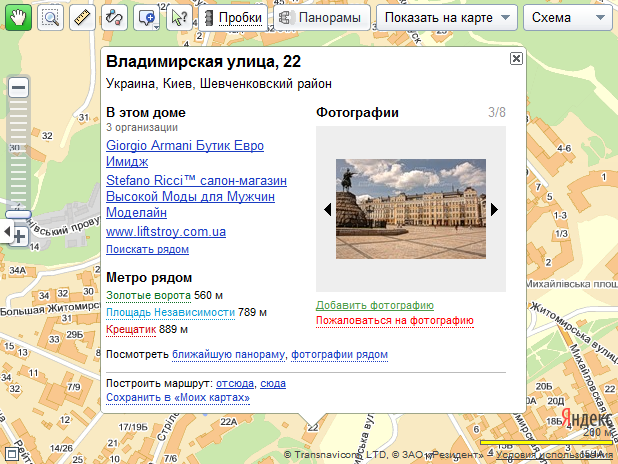Toggle the overview map corner icon
The height and width of the screenshot is (464, 618).
coord(11,454)
